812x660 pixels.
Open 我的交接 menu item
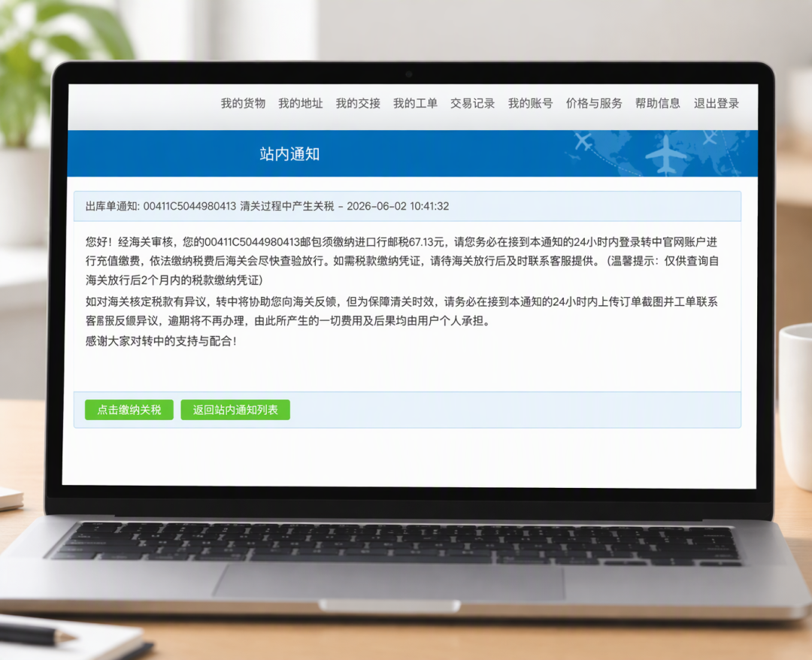pyautogui.click(x=358, y=104)
